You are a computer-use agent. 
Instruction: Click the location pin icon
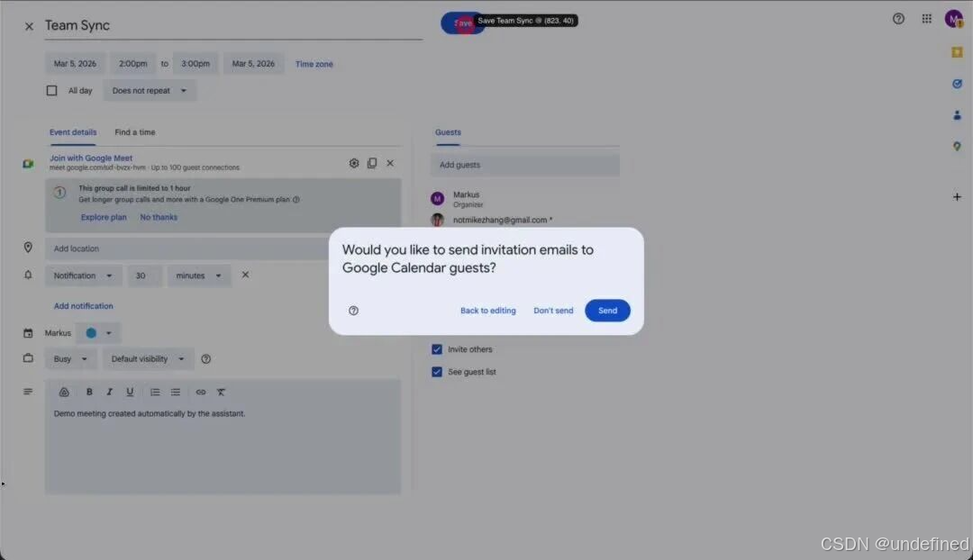(28, 248)
